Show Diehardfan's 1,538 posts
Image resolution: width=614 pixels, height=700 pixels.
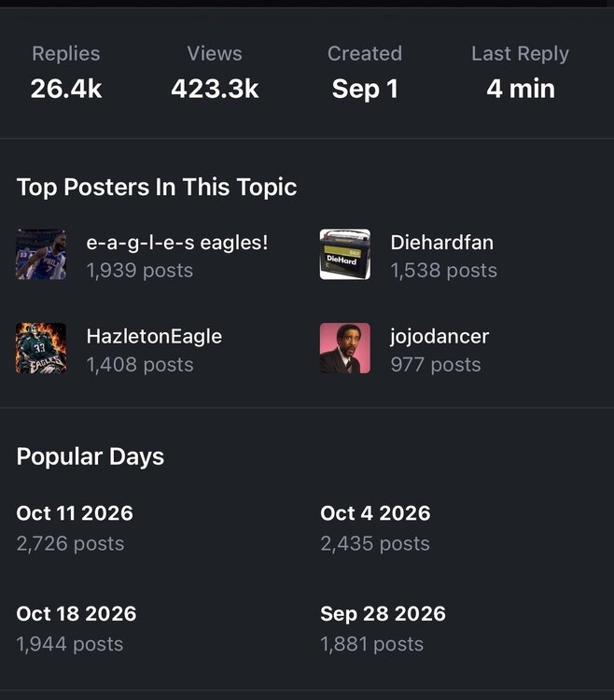[x=443, y=271]
